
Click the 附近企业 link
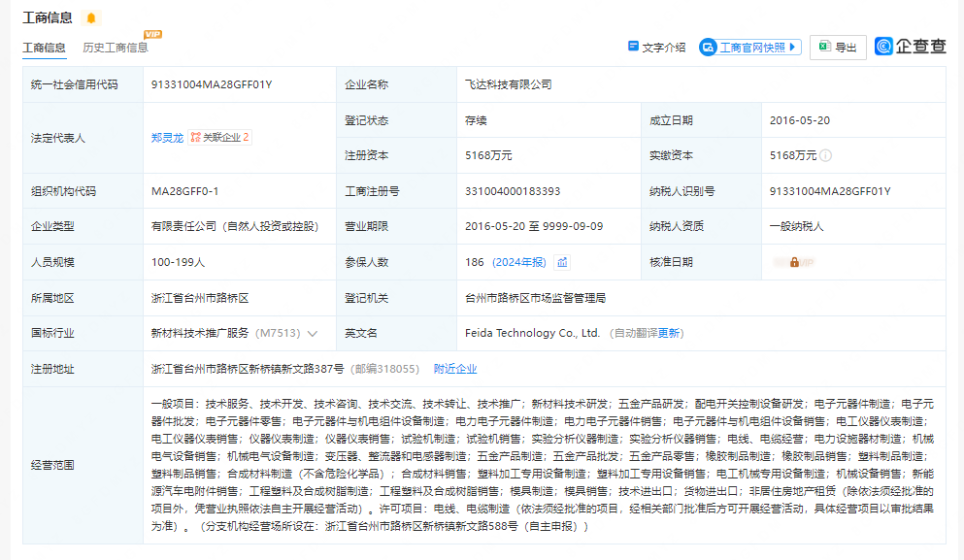pos(455,369)
